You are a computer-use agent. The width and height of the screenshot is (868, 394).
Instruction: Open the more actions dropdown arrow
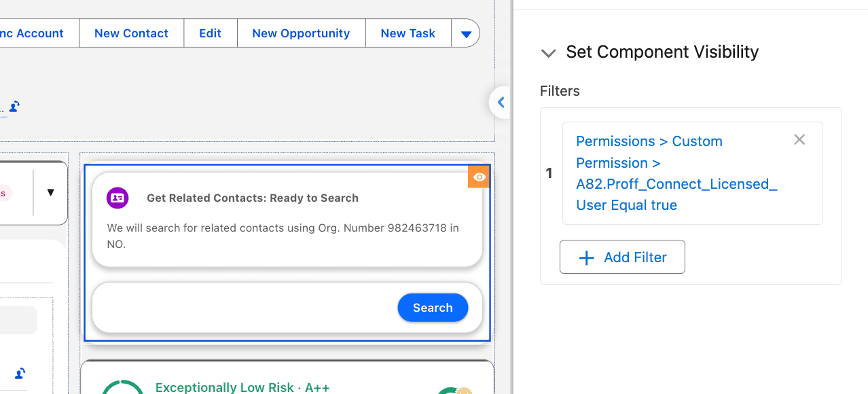coord(466,33)
